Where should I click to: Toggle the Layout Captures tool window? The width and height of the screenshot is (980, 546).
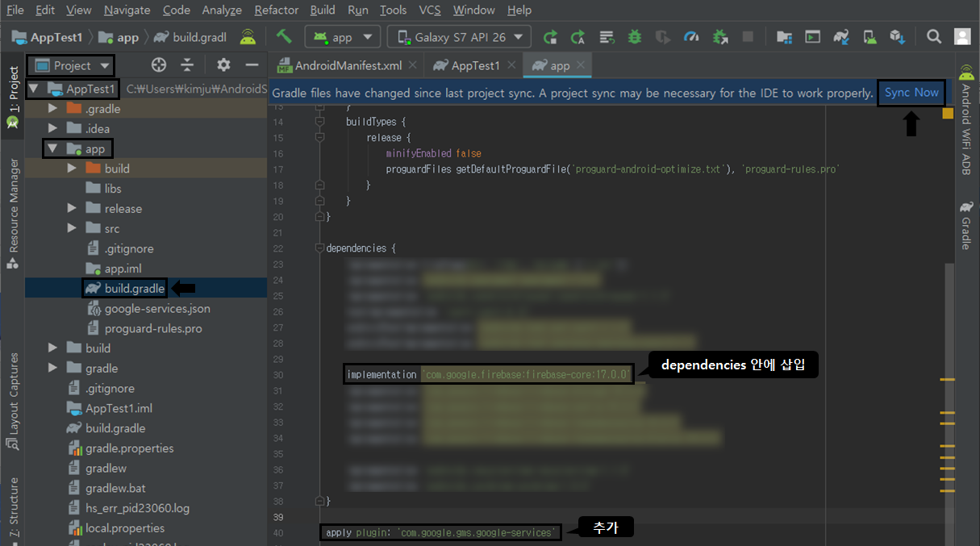(x=12, y=402)
